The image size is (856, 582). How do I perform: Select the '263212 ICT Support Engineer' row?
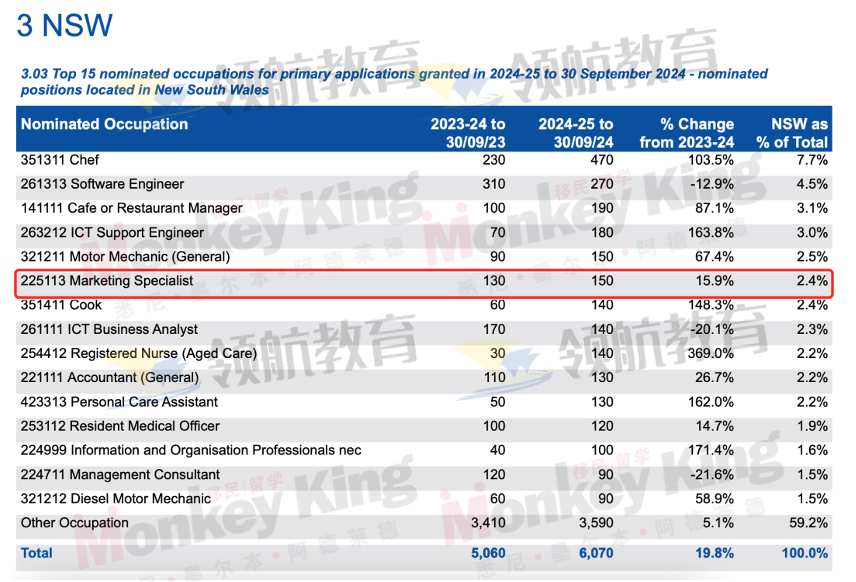click(112, 233)
